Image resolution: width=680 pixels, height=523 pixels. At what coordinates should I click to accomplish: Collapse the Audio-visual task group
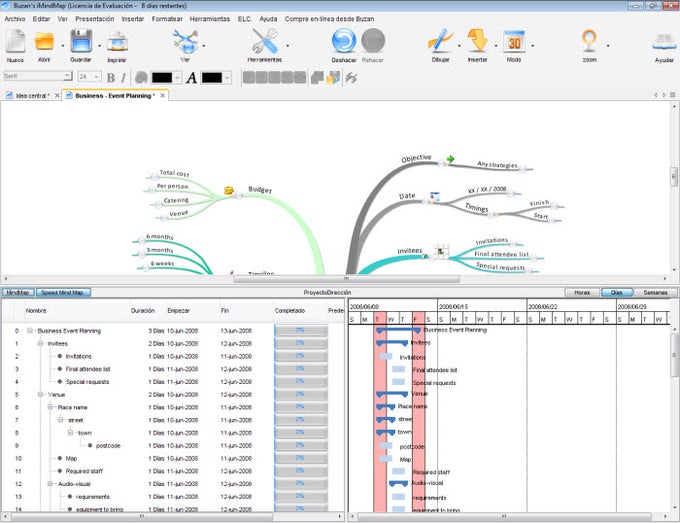(50, 484)
